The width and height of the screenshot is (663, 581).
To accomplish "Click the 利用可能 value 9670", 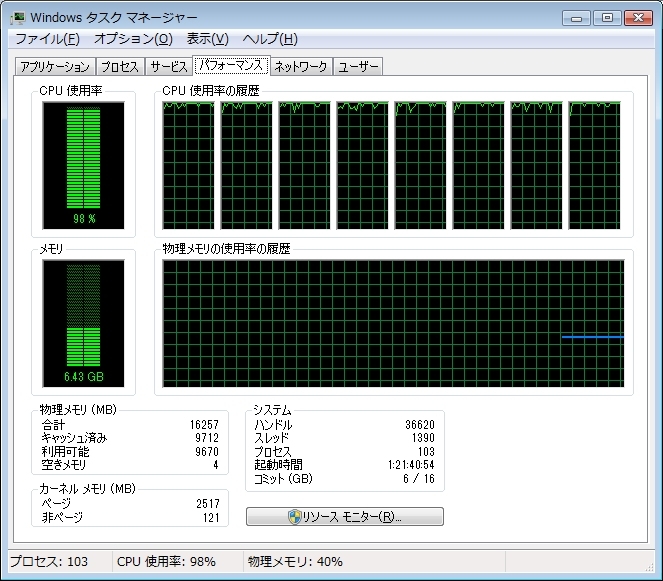I will pos(207,452).
